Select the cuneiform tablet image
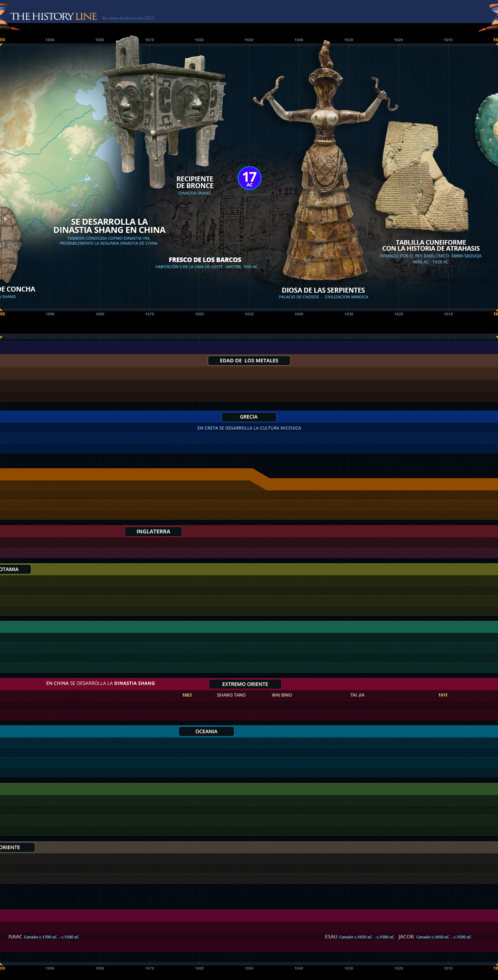 click(422, 176)
